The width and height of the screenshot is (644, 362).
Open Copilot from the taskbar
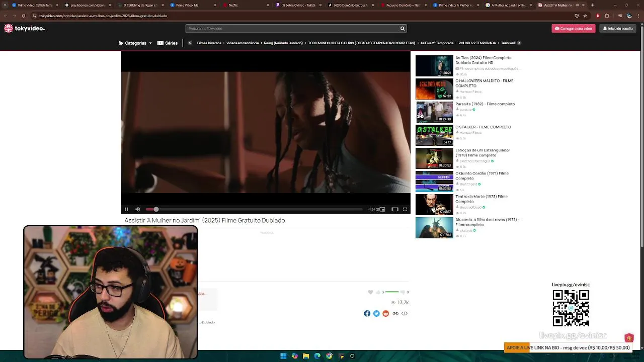295,356
